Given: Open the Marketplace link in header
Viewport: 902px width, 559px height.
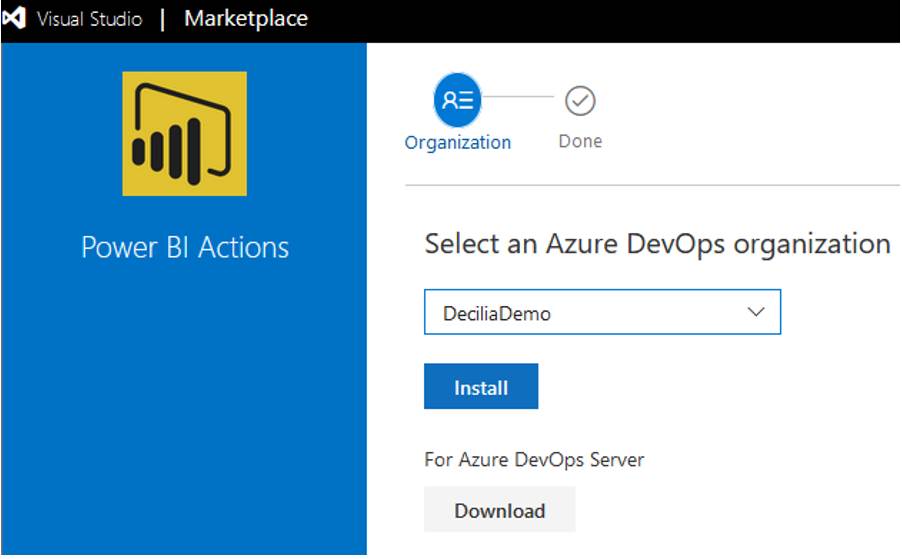Looking at the screenshot, I should [246, 18].
